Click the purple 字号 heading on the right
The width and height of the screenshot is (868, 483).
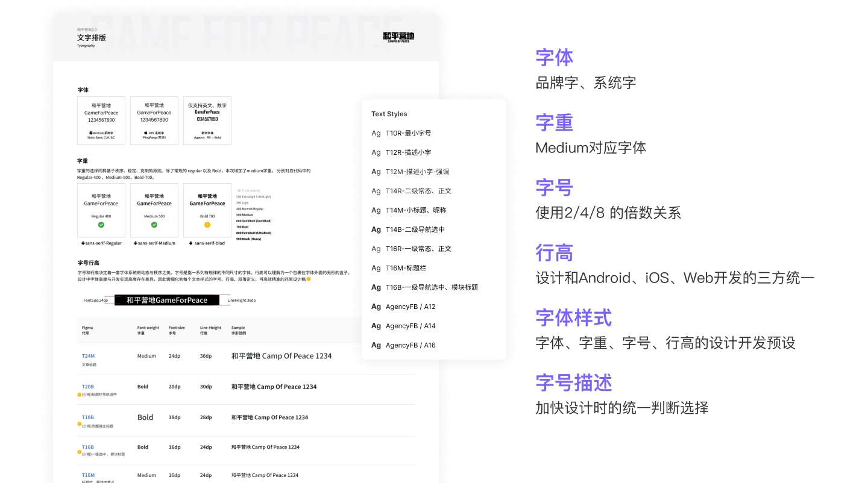[x=555, y=188]
